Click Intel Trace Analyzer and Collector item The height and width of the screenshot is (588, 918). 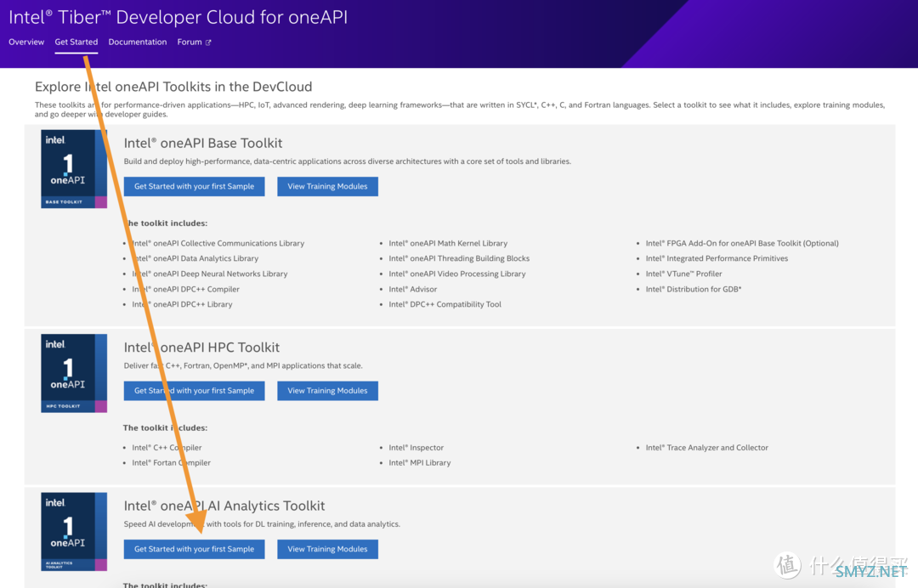pos(706,448)
